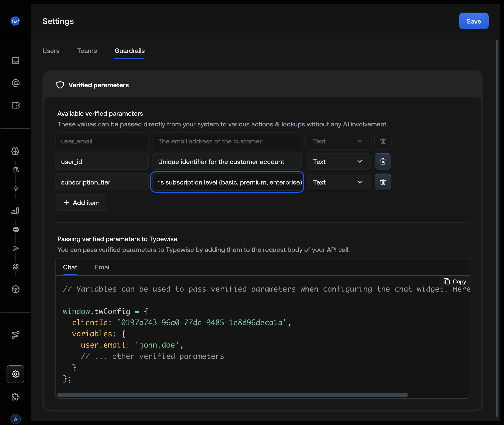This screenshot has width=504, height=425.
Task: Open the Text type selector for user_id
Action: click(338, 161)
